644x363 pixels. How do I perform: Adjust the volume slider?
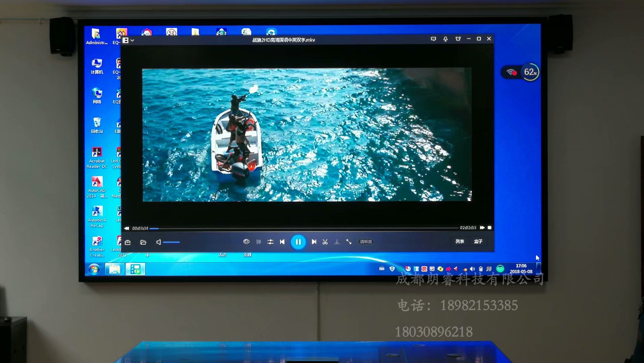tap(172, 242)
